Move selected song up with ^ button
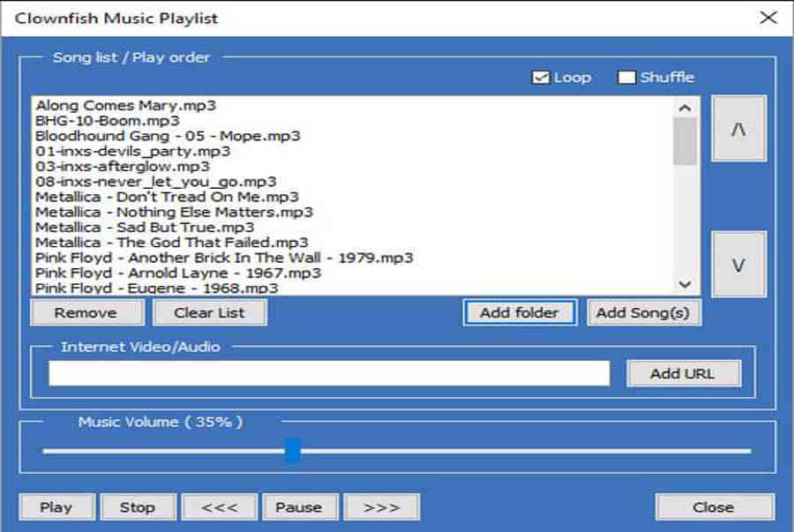Viewport: 794px width, 532px height. (738, 129)
